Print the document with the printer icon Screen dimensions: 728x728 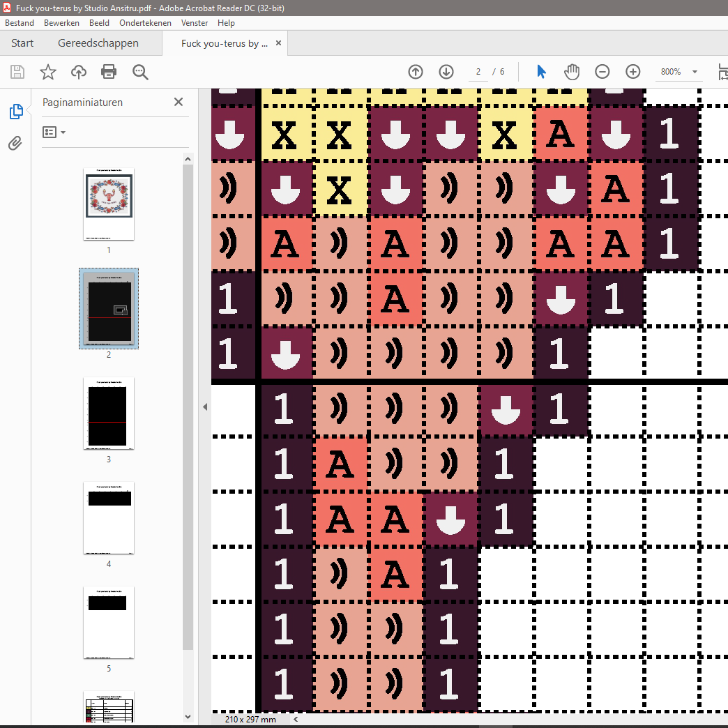click(x=109, y=72)
